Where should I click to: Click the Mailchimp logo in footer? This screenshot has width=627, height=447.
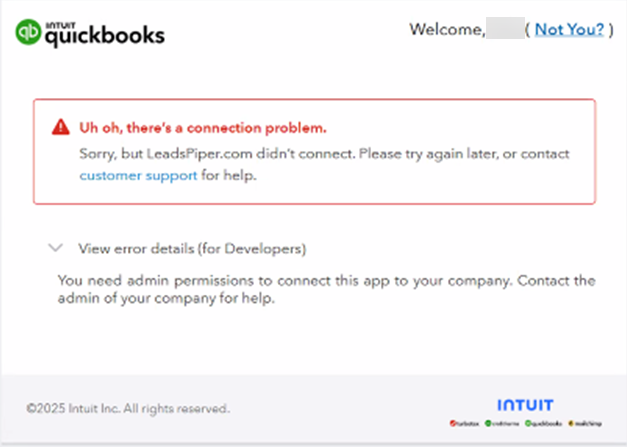[585, 423]
